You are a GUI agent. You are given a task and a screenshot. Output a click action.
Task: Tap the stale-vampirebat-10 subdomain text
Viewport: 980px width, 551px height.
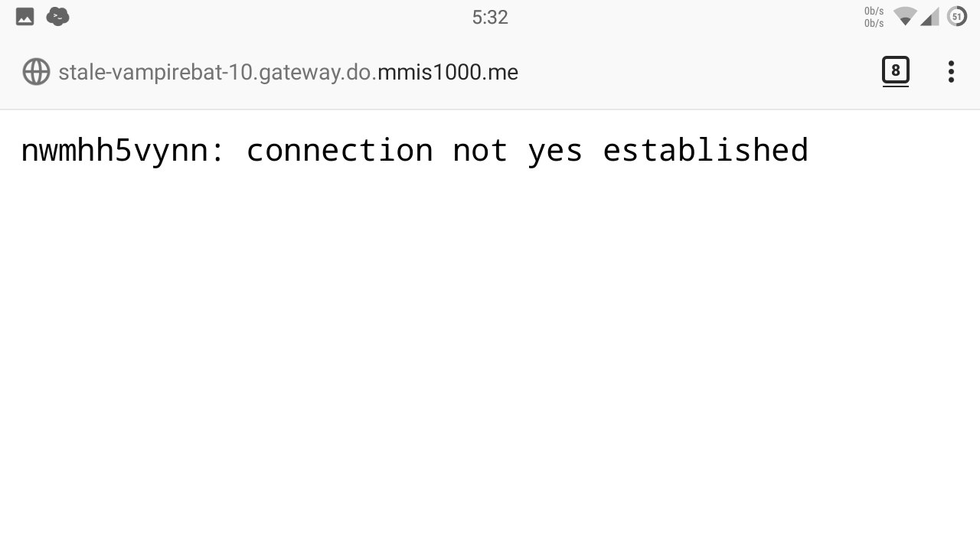click(155, 73)
